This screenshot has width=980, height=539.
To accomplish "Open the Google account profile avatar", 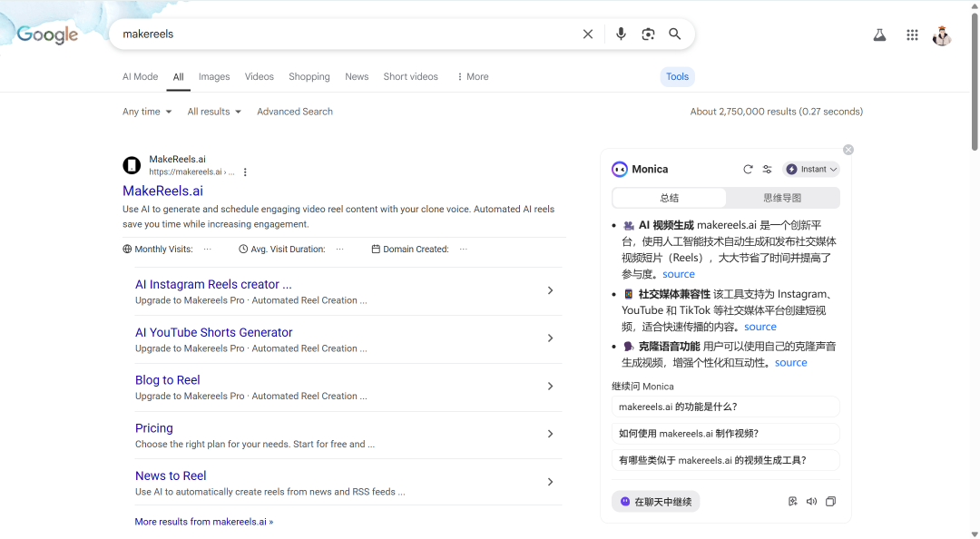I will pos(942,35).
